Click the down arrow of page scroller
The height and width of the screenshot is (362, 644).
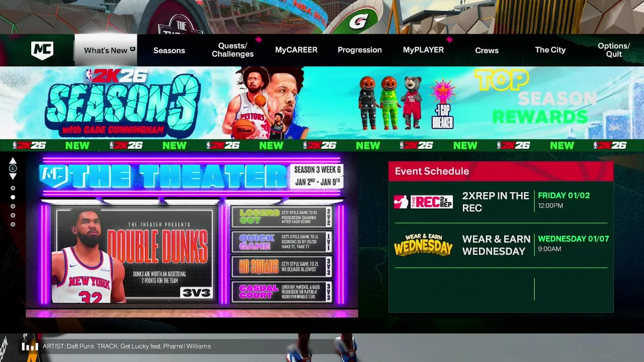[13, 176]
